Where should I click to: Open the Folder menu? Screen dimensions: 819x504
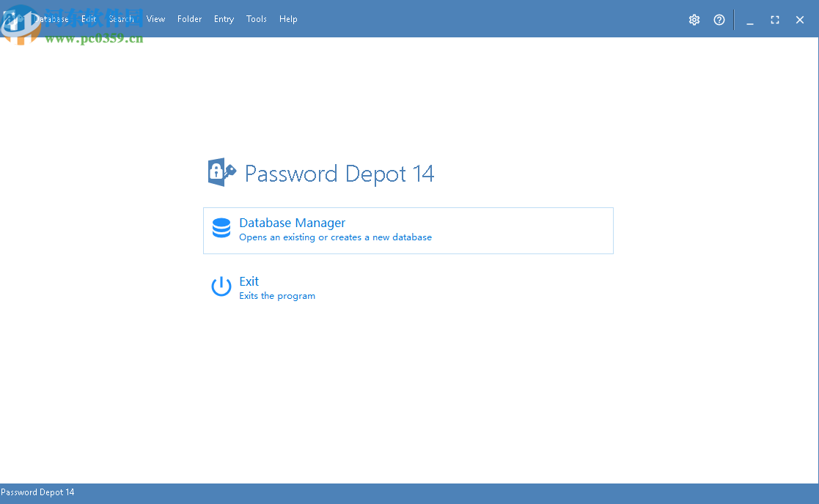[189, 19]
